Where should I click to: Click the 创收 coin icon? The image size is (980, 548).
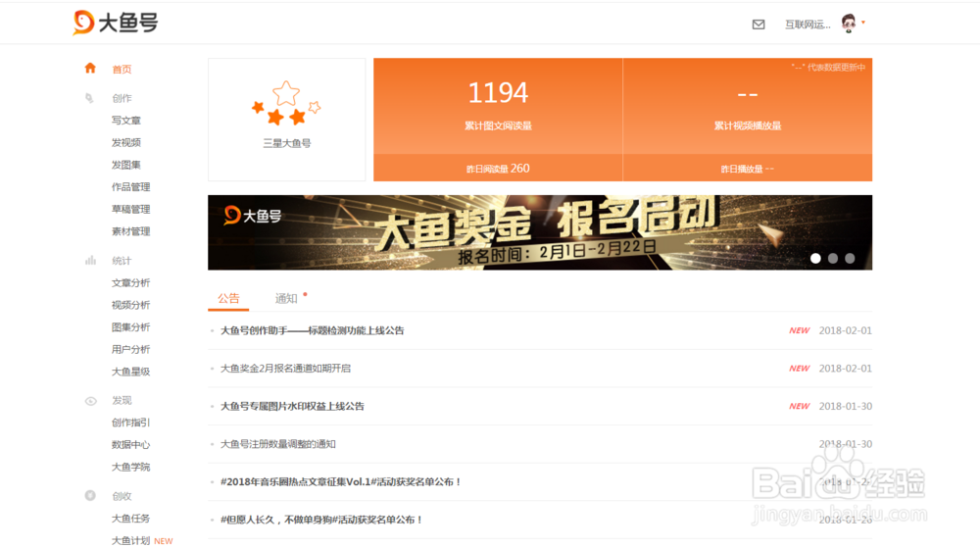click(90, 495)
